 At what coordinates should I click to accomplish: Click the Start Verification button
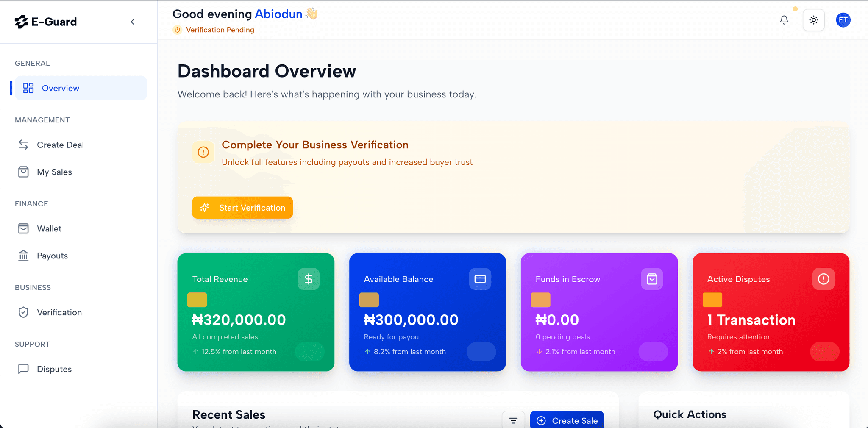(x=242, y=208)
